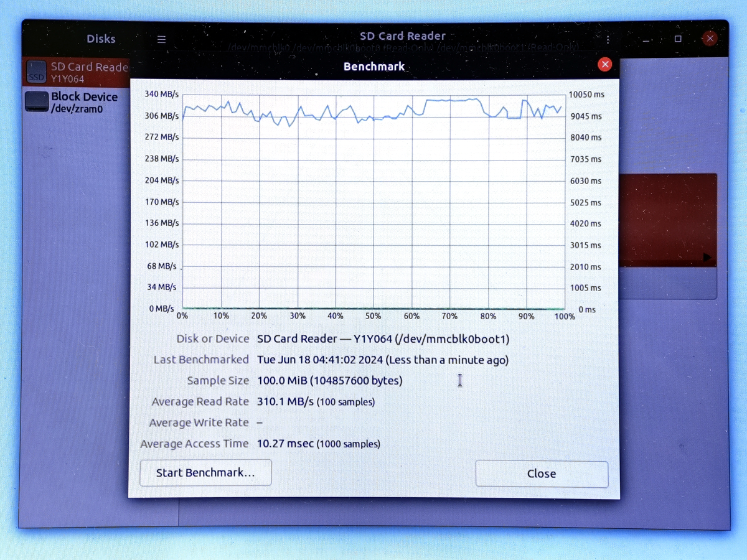Click the zram0 block device icon
The image size is (747, 560).
(37, 101)
